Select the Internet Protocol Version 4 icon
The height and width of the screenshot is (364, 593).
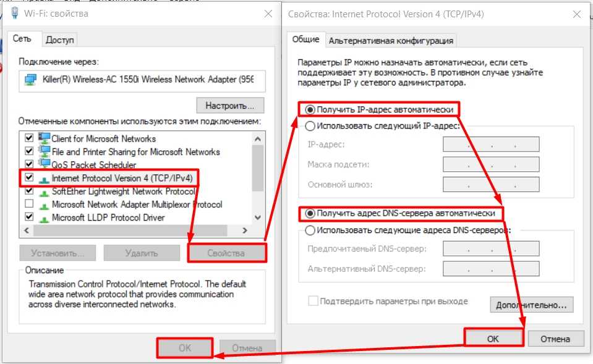44,179
